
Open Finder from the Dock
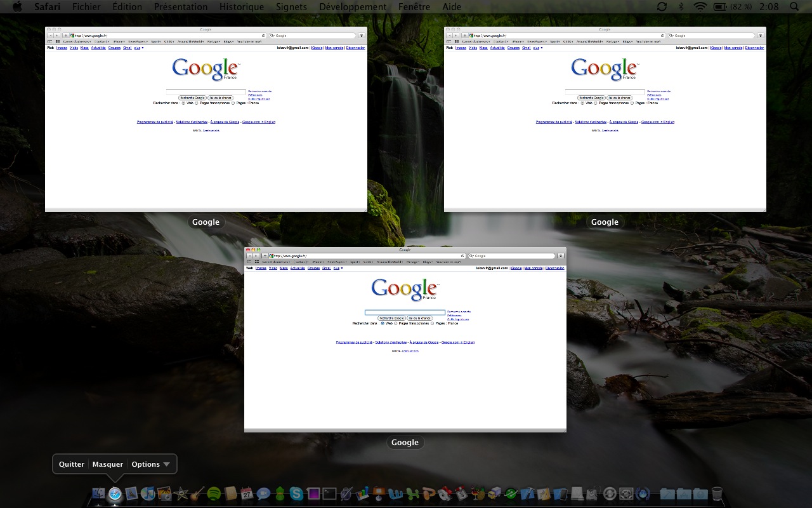click(x=98, y=493)
